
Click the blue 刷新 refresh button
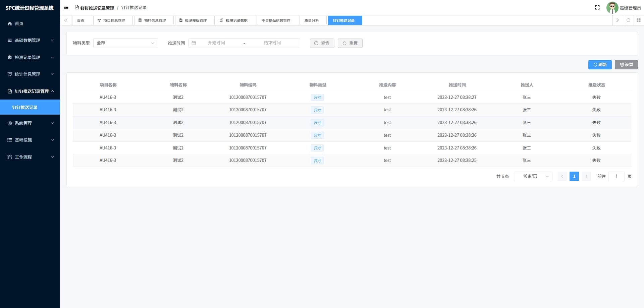[x=600, y=65]
